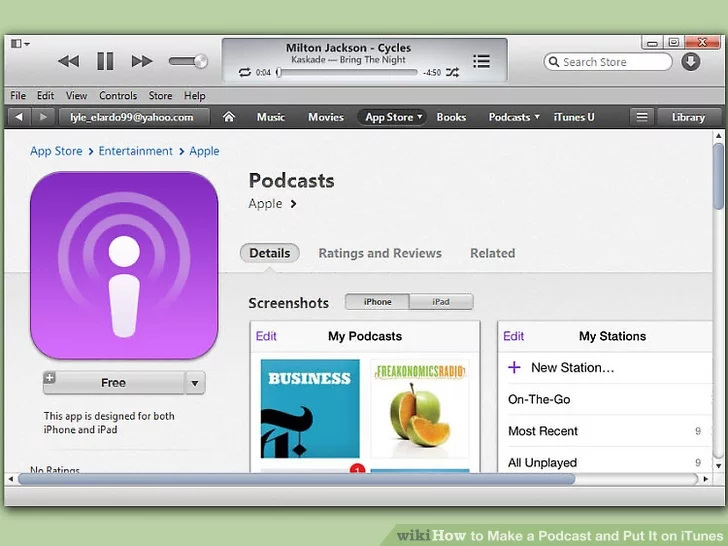This screenshot has width=728, height=546.
Task: Skip back to the previous track
Action: (x=68, y=61)
